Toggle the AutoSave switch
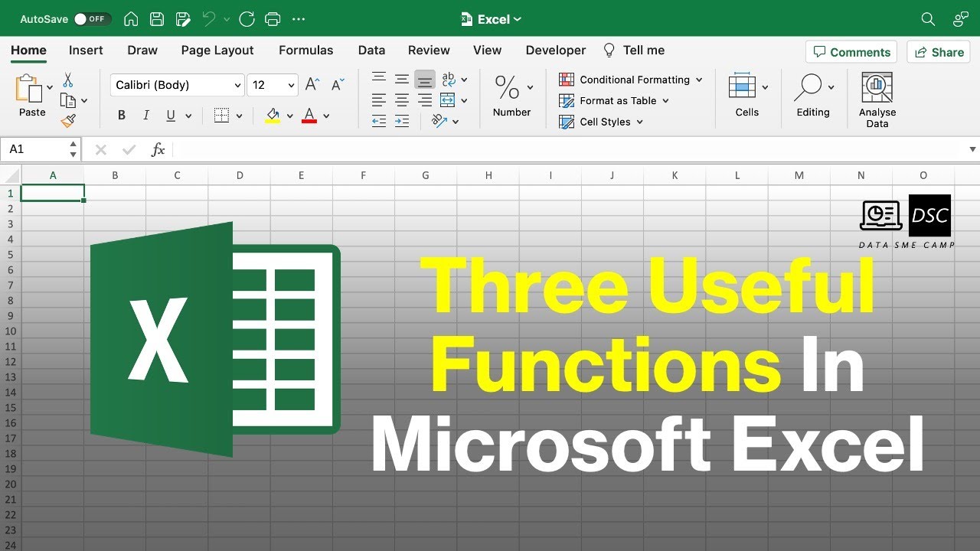The height and width of the screenshot is (551, 980). click(92, 19)
